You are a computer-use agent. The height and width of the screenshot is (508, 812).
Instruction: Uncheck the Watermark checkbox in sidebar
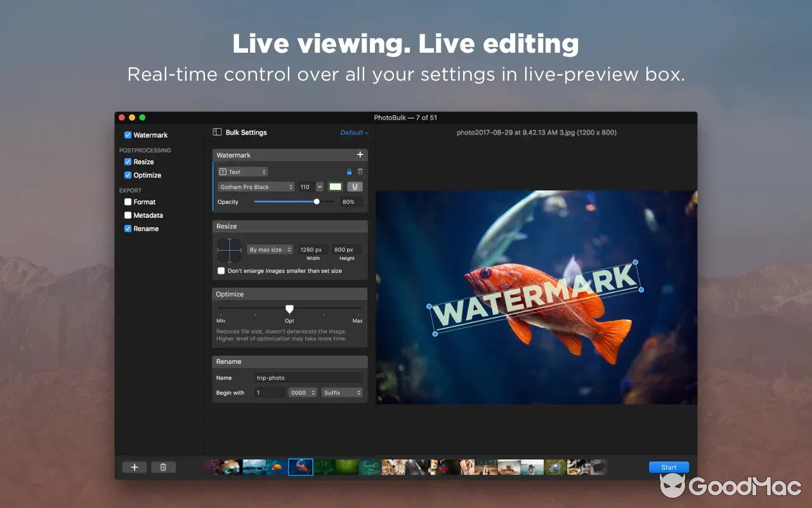point(128,135)
